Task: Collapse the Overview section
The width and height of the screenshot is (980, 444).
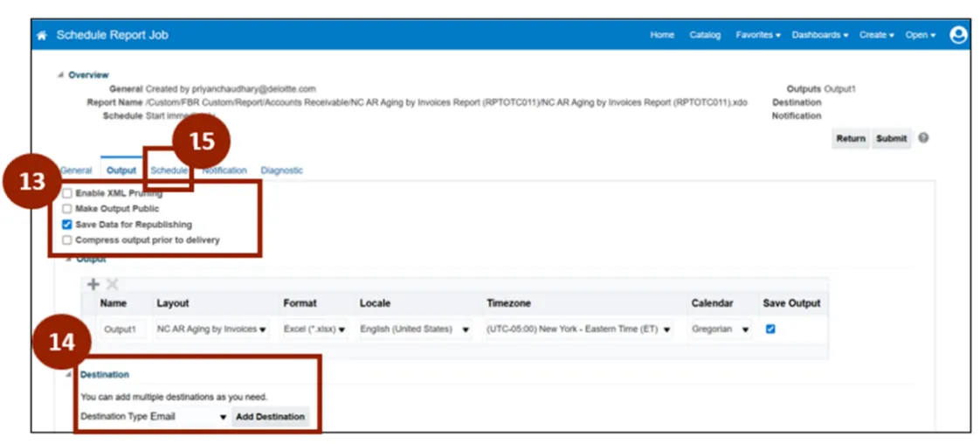Action: [x=60, y=75]
